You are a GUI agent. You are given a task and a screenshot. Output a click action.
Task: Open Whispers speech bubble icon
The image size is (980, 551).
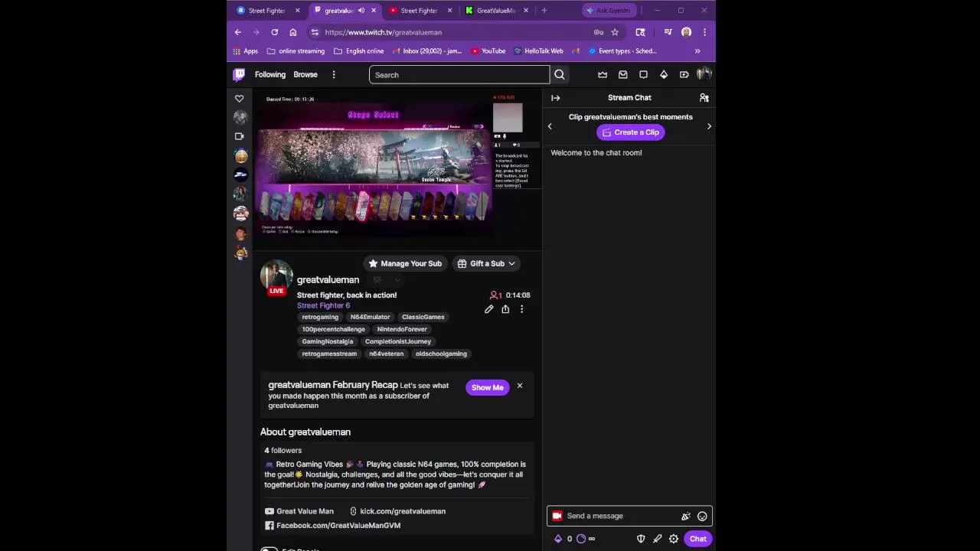pyautogui.click(x=643, y=74)
